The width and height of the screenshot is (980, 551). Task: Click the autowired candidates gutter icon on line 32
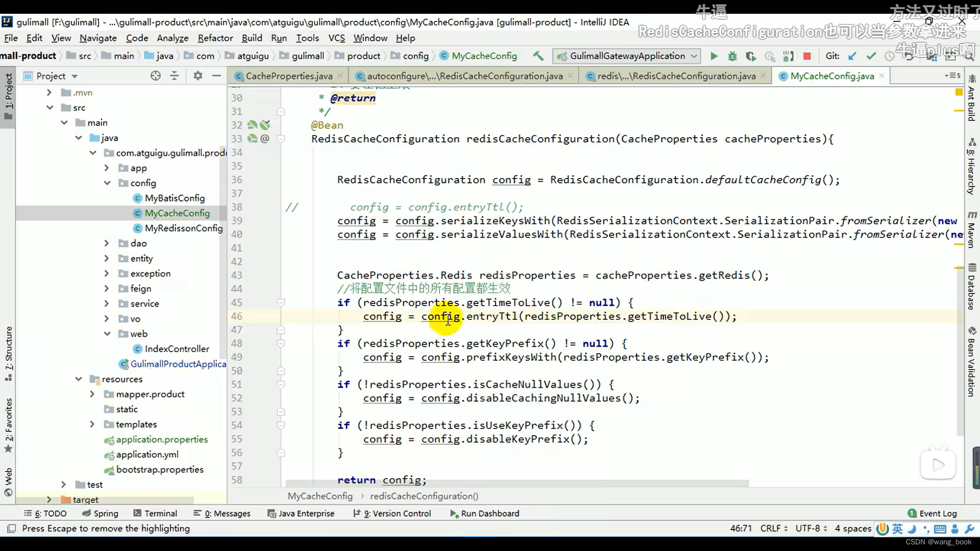click(x=264, y=125)
